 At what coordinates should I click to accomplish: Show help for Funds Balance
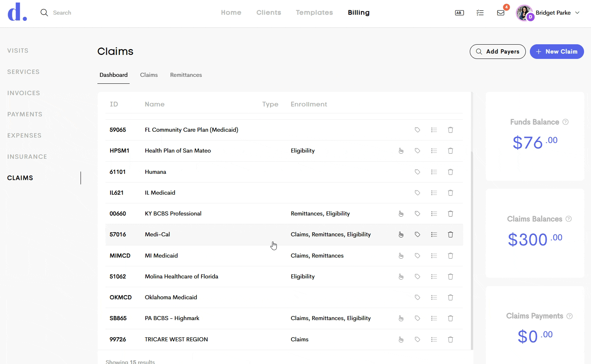(x=565, y=122)
